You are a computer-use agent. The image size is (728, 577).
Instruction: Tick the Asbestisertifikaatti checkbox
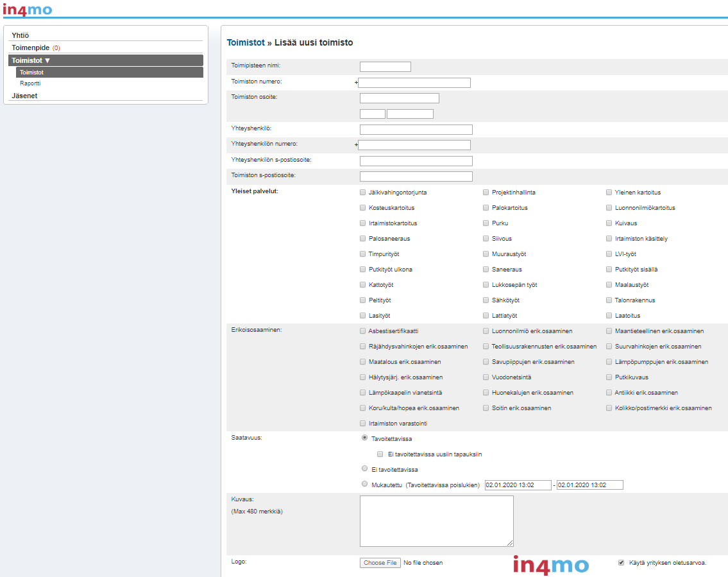(x=363, y=331)
